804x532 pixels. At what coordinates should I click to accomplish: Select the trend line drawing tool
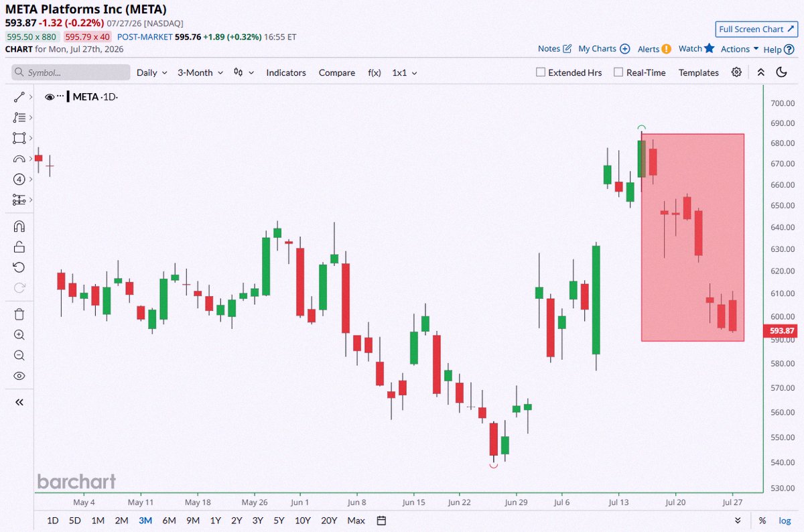pyautogui.click(x=19, y=97)
